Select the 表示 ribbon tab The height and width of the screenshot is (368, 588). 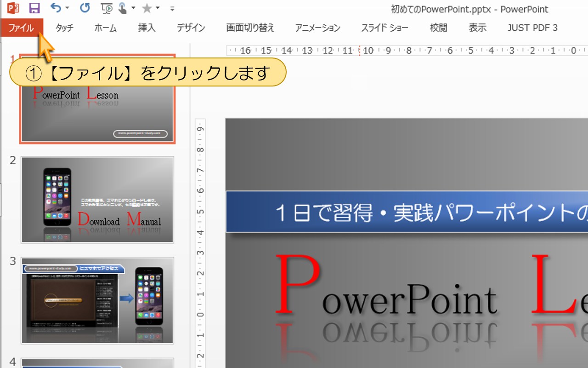tap(478, 28)
